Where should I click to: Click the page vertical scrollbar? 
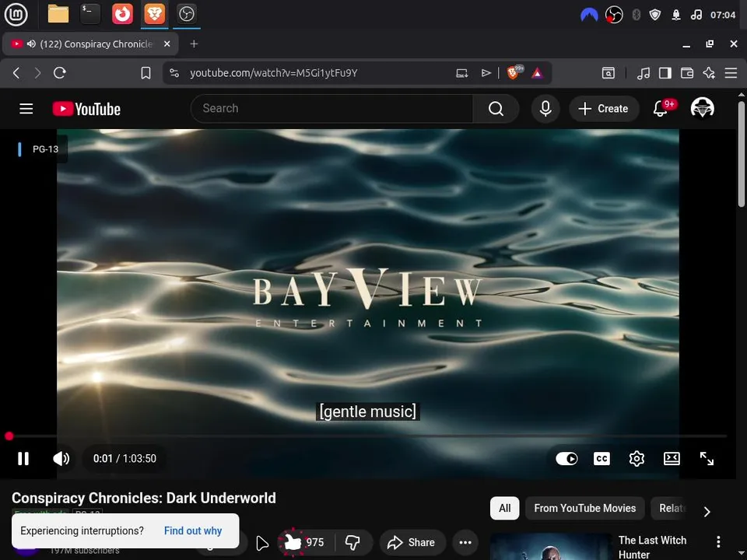click(x=742, y=154)
